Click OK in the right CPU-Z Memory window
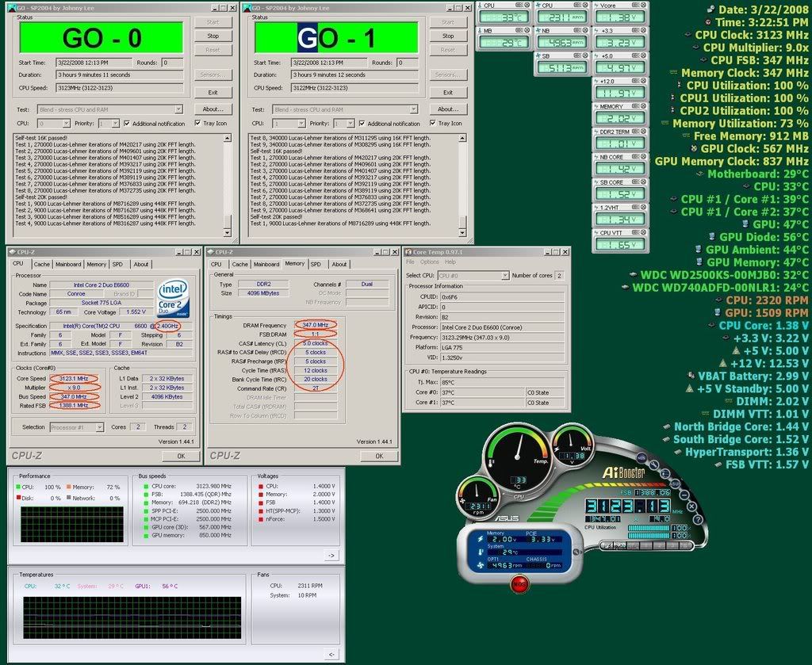Screen dimensions: 812x665 379,456
